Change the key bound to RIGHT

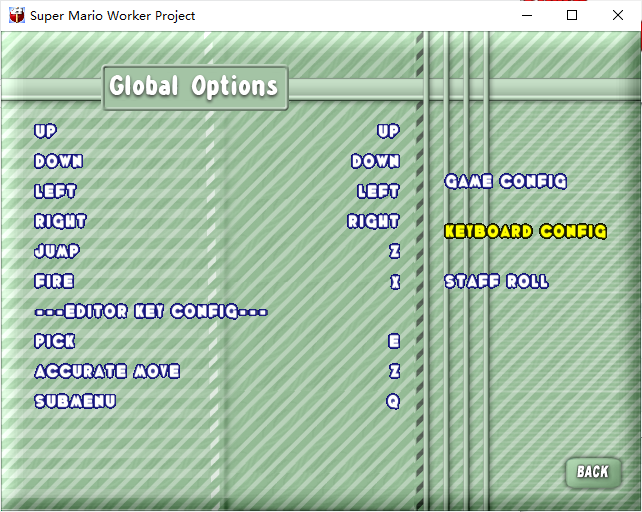[x=373, y=221]
